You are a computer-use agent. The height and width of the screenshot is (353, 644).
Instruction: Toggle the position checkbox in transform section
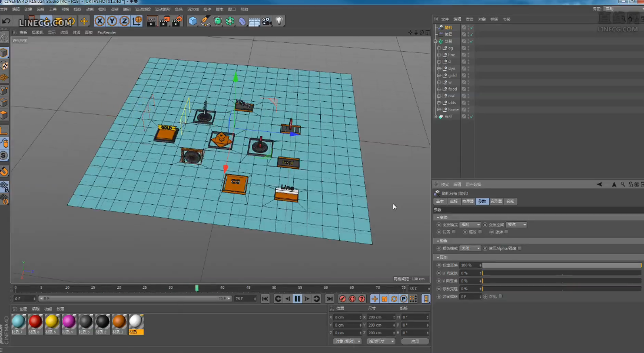point(454,232)
